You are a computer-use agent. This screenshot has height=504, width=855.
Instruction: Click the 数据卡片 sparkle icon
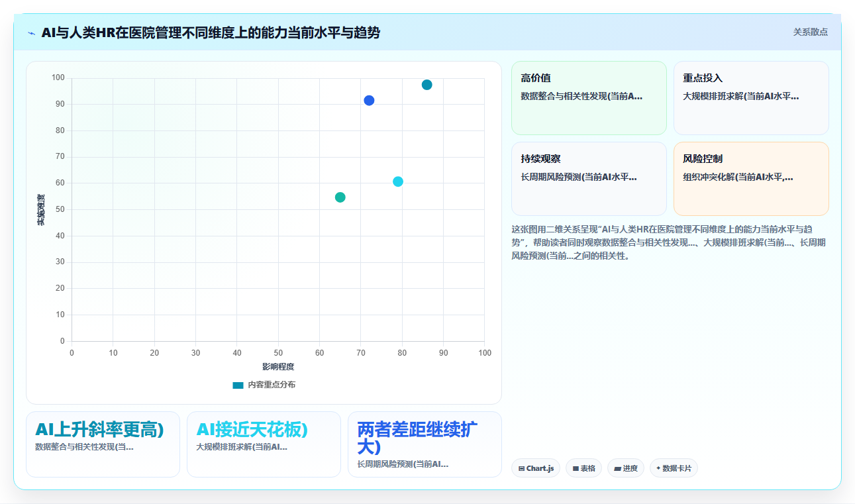coord(658,468)
